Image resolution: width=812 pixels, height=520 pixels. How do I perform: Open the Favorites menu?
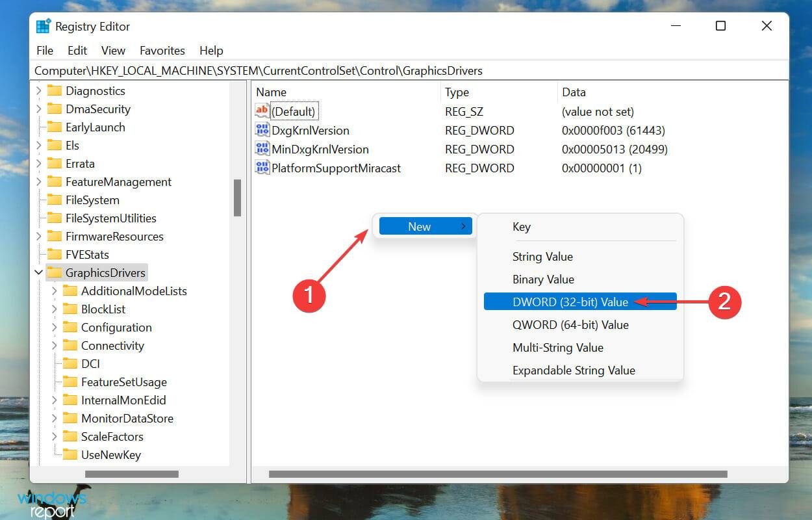coord(162,50)
